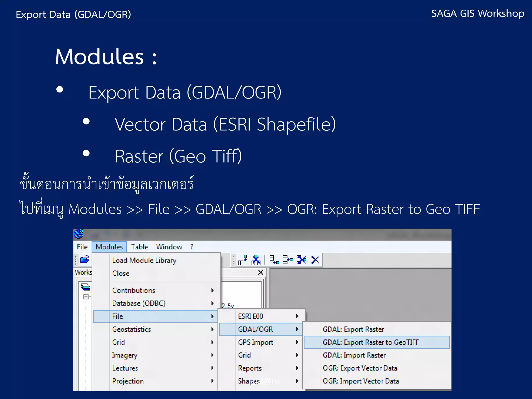
Task: Expand the Contributions submenu
Action: point(156,290)
